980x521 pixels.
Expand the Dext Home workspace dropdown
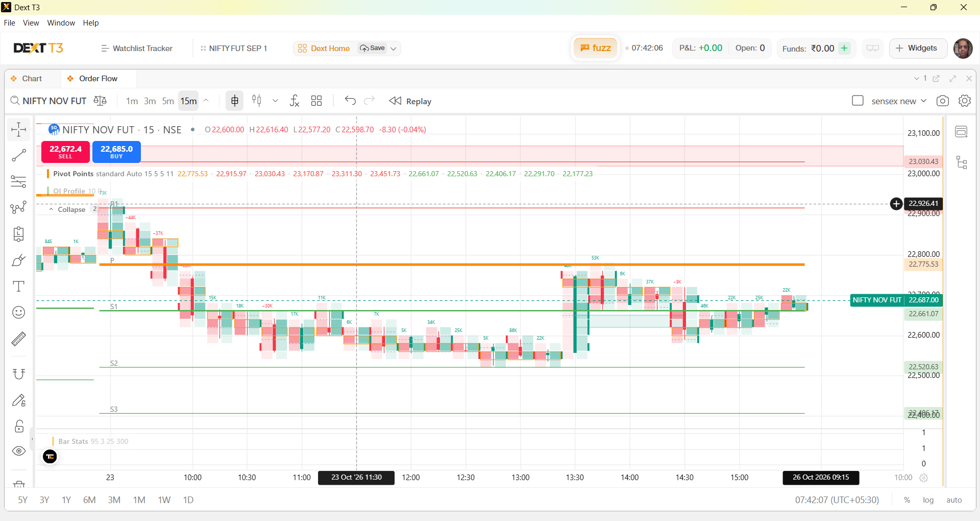click(x=394, y=49)
